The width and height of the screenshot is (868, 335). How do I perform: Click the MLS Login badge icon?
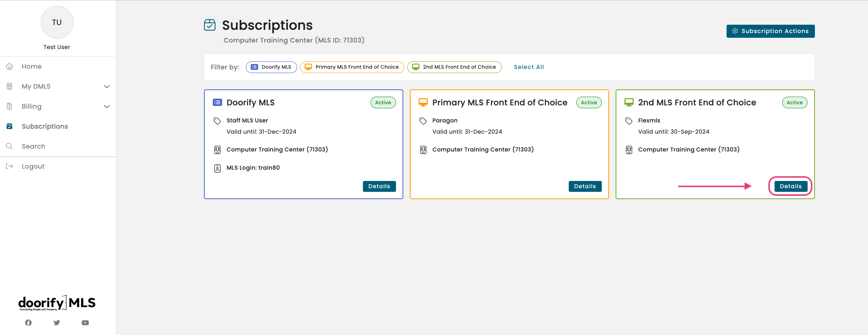[217, 168]
